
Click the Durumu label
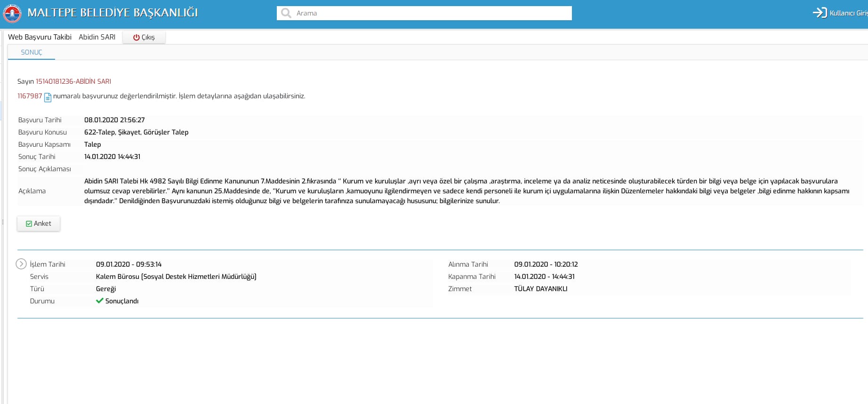click(42, 301)
